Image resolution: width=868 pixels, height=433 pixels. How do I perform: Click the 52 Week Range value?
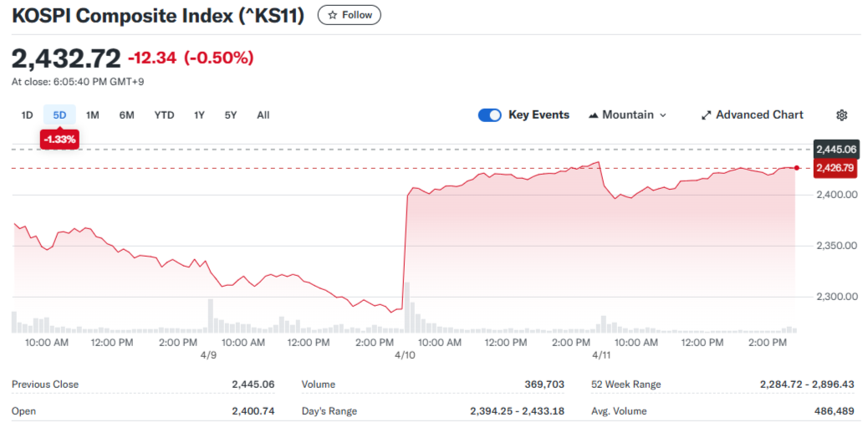pos(807,385)
